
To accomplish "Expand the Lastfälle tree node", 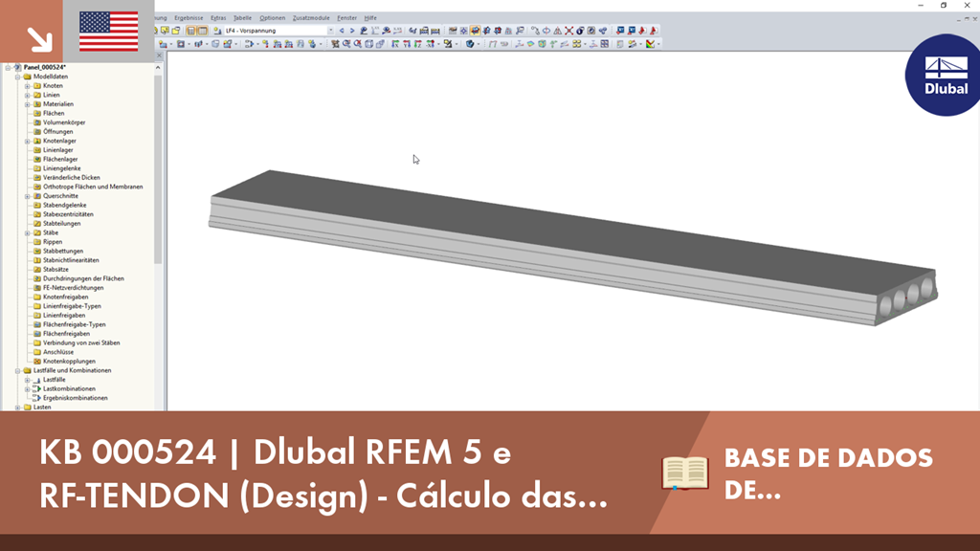I will click(28, 380).
